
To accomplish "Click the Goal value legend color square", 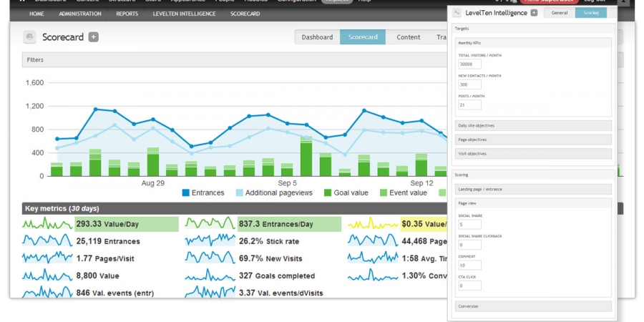I will (327, 192).
